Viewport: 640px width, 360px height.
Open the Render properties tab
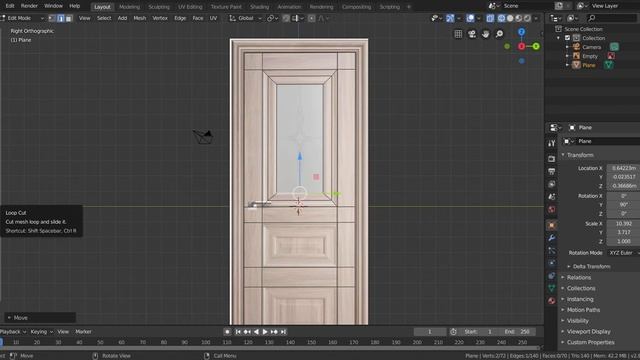click(551, 159)
